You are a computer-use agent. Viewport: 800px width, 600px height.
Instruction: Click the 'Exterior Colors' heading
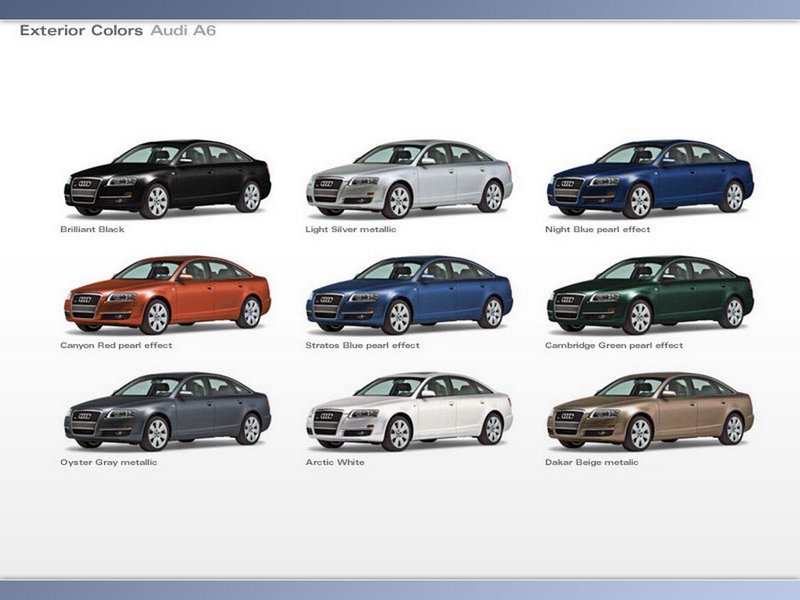[x=81, y=31]
